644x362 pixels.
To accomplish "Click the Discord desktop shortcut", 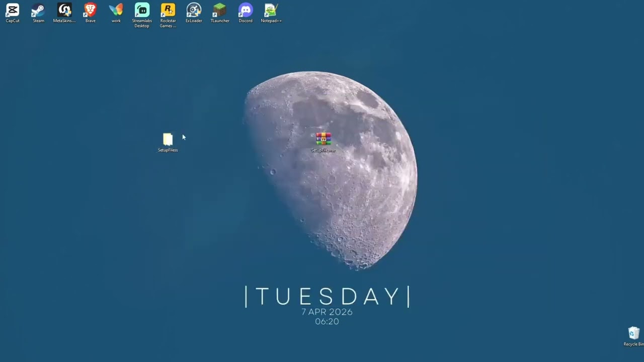I will point(246,10).
